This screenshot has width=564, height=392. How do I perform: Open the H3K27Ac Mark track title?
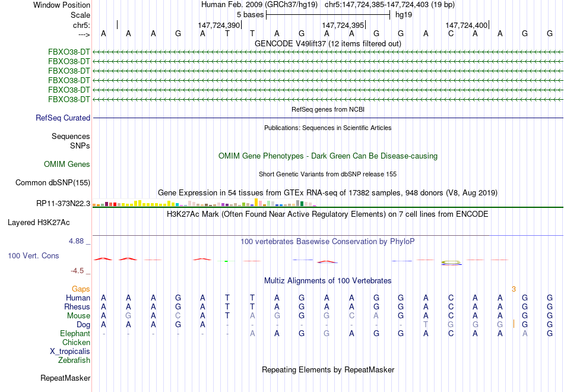click(x=328, y=214)
